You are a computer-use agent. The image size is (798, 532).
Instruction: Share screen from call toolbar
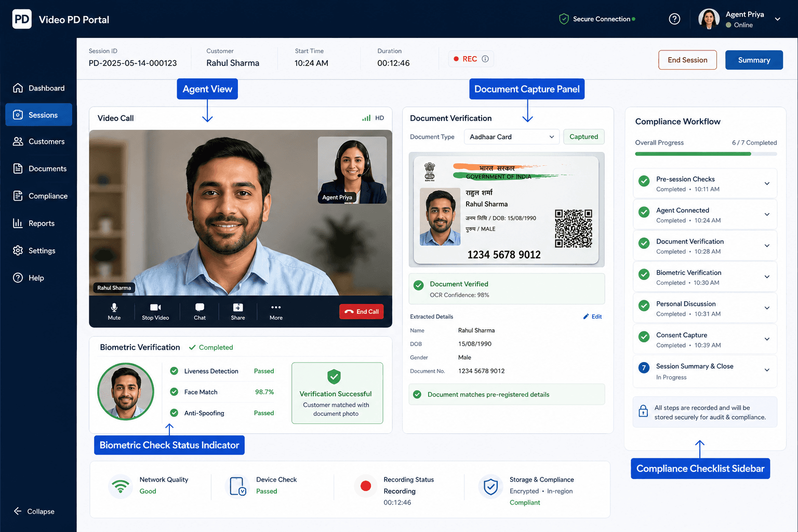pyautogui.click(x=238, y=311)
